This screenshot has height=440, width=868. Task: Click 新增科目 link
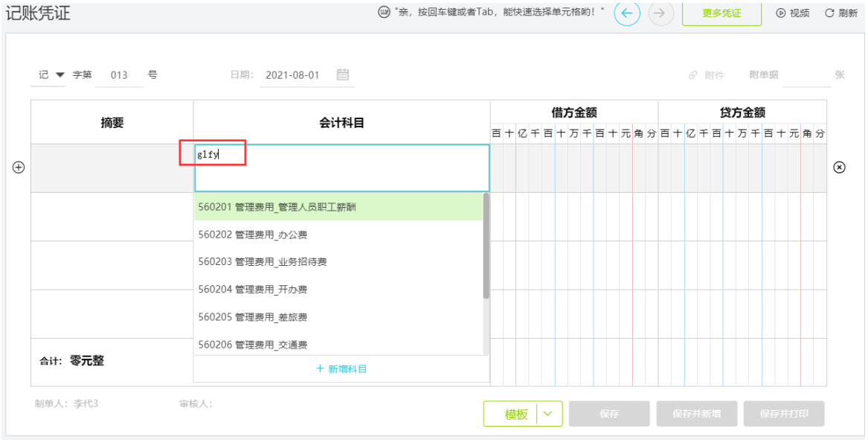click(341, 369)
